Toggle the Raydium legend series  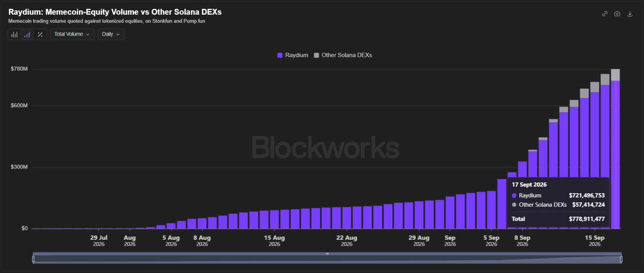pyautogui.click(x=293, y=55)
